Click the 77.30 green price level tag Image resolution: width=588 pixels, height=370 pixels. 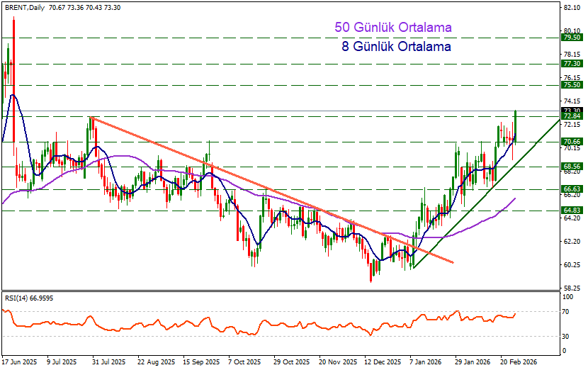click(571, 63)
